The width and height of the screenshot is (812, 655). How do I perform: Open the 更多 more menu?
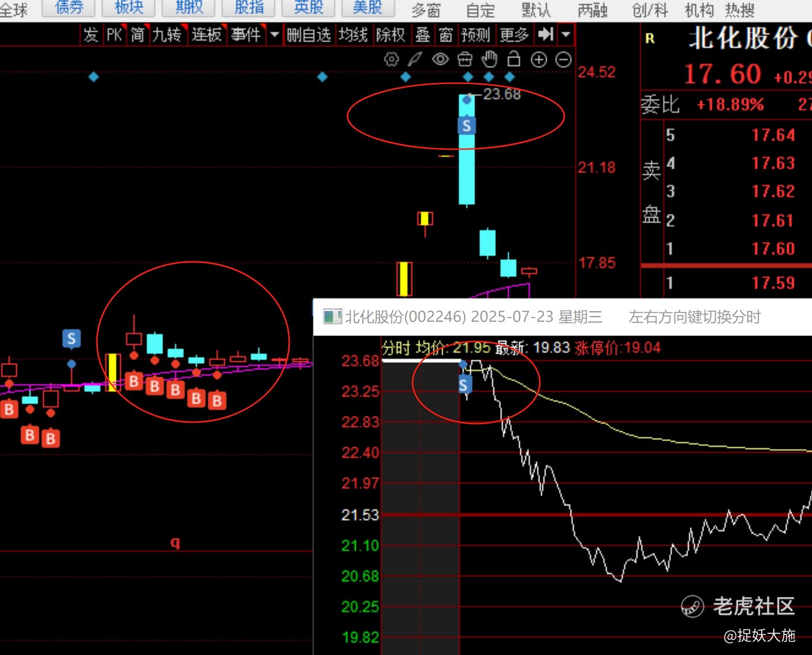pyautogui.click(x=514, y=35)
